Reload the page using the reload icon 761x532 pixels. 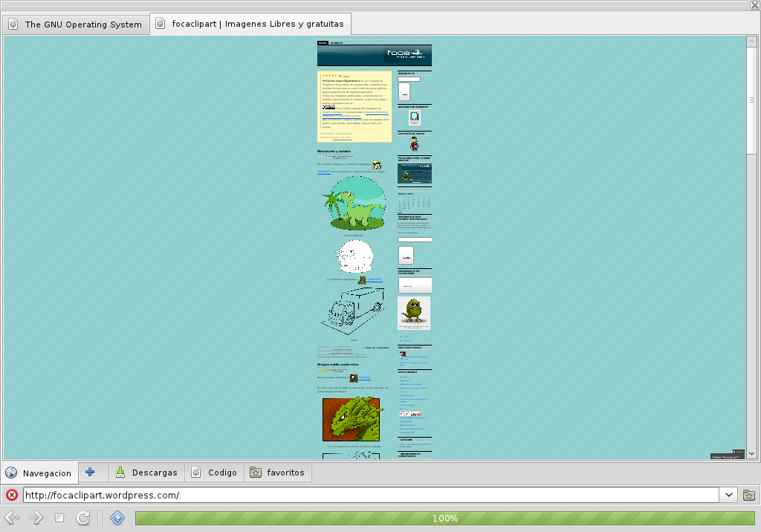tap(83, 518)
